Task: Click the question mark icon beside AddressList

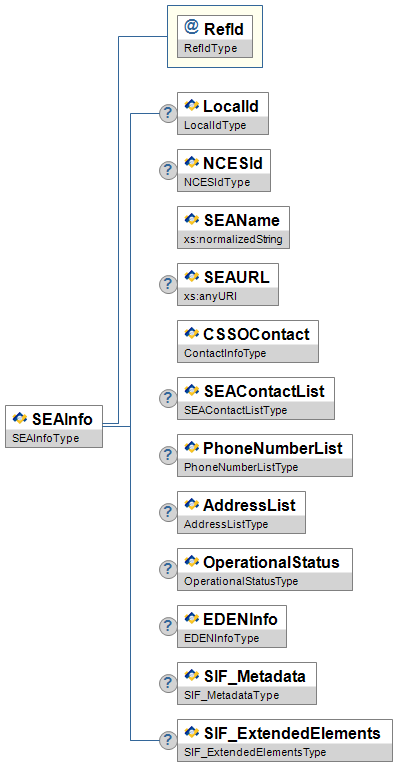Action: pos(168,512)
